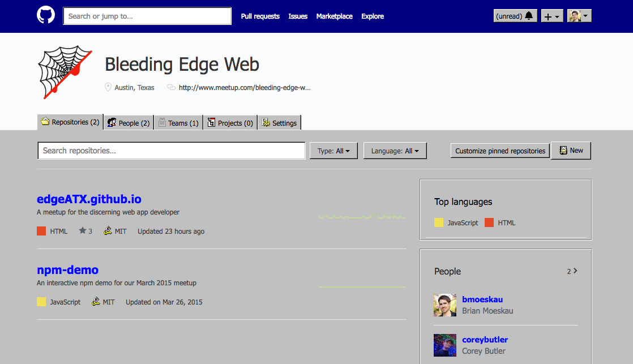Viewport: 633px width, 364px height.
Task: Open the organization Settings tab
Action: point(279,123)
